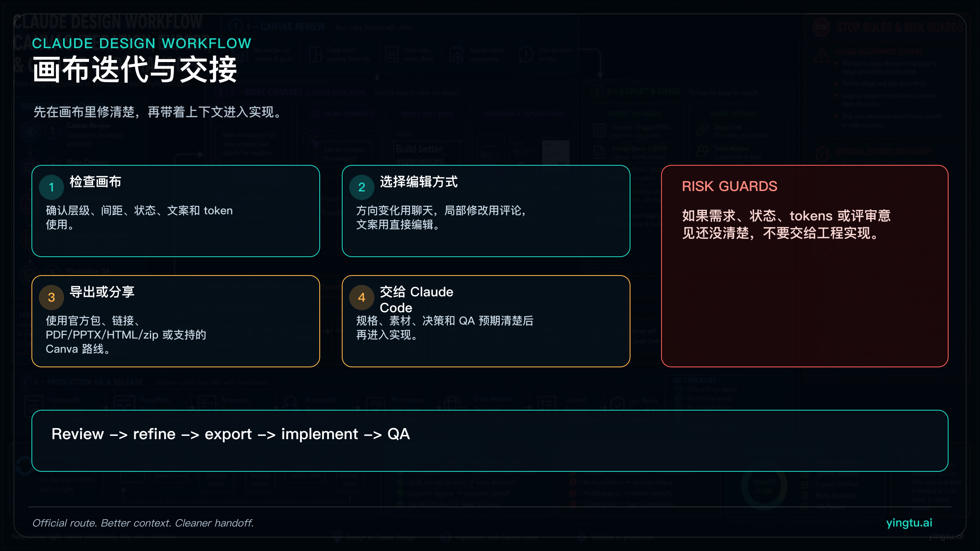Click the orange number 4 badge
The height and width of the screenshot is (551, 980).
coord(361,297)
